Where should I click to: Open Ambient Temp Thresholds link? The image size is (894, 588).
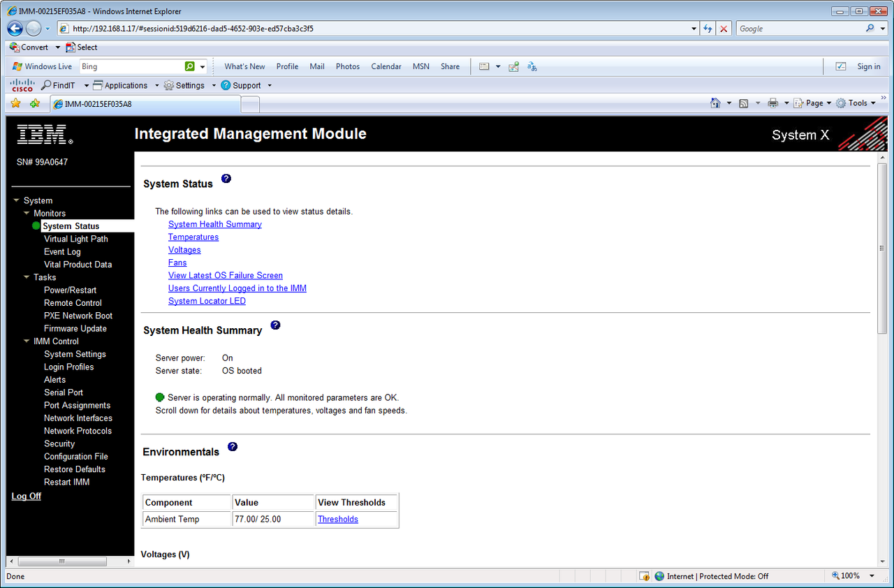338,519
